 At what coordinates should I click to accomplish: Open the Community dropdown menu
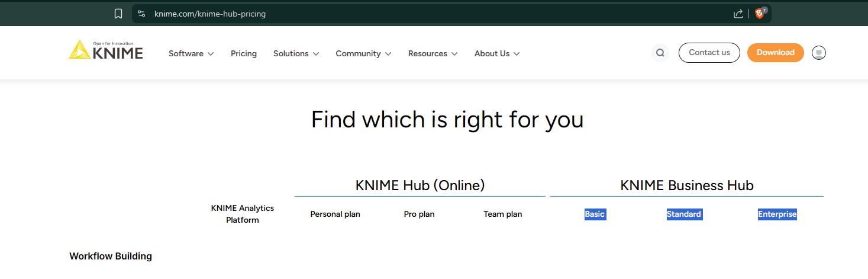[363, 53]
